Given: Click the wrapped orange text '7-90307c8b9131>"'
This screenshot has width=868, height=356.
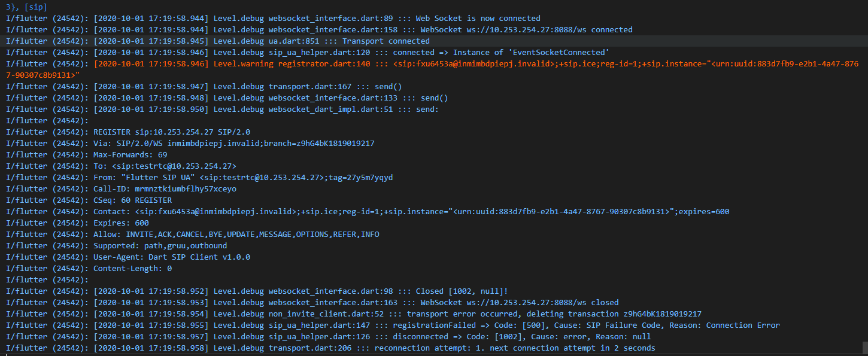Looking at the screenshot, I should (43, 75).
